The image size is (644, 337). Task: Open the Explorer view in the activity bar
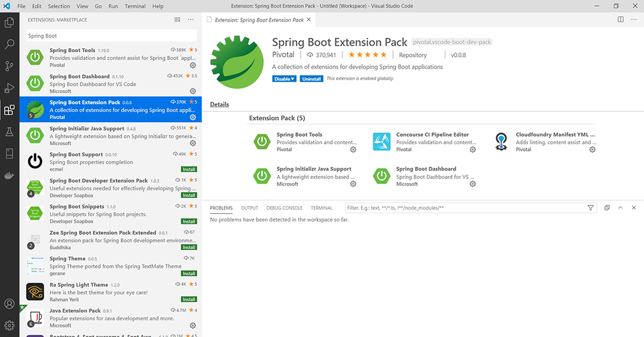pyautogui.click(x=9, y=22)
